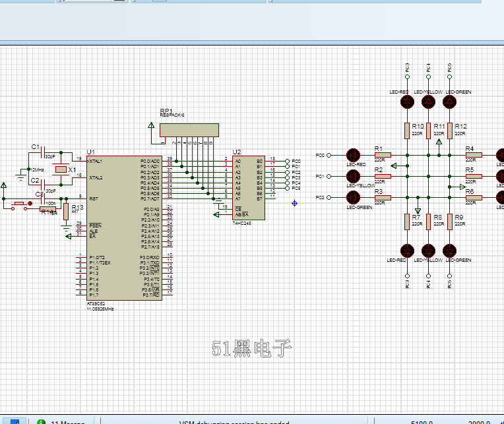Image resolution: width=504 pixels, height=424 pixels.
Task: Select resistor R8 220R
Action: click(x=428, y=222)
